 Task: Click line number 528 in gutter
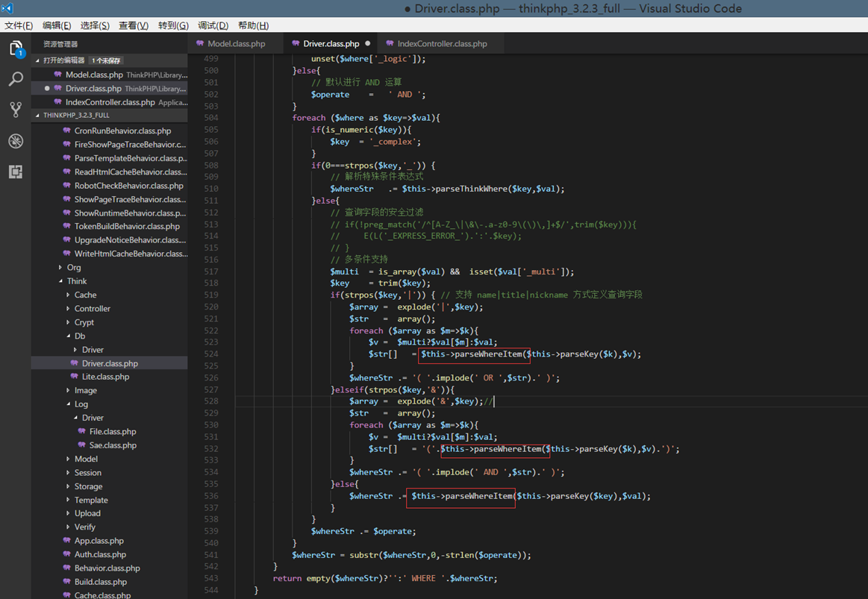pyautogui.click(x=211, y=401)
